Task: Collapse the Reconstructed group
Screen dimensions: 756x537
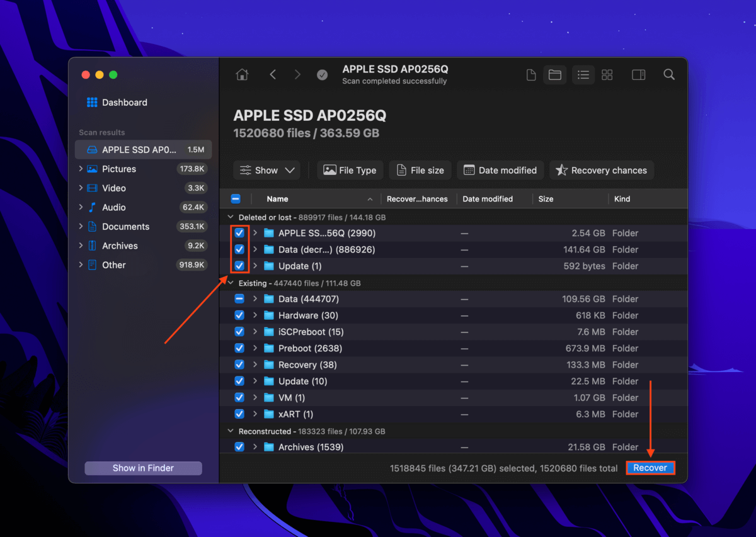Action: coord(231,431)
